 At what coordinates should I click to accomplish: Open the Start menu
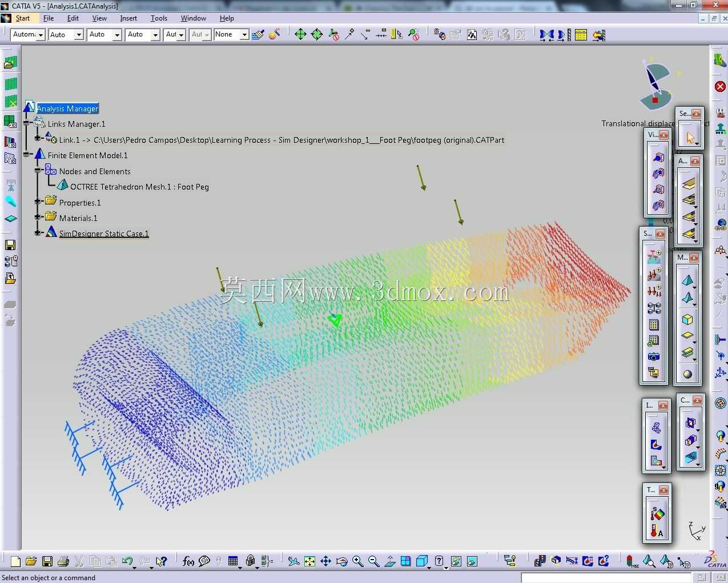(x=22, y=18)
